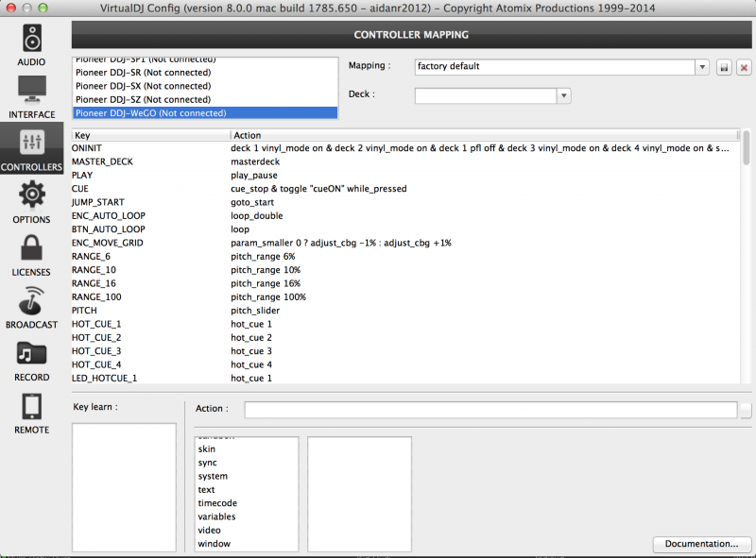
Task: Click the Action text field
Action: 490,410
